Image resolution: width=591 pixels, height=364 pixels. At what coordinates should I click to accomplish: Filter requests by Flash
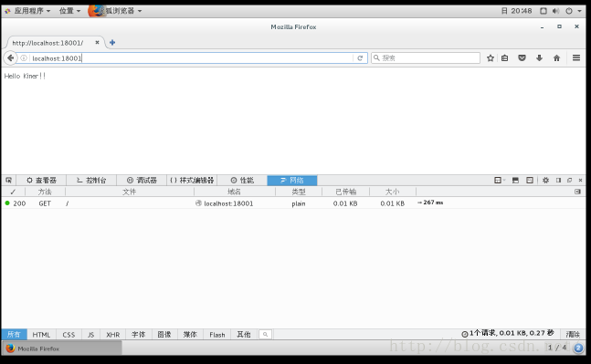[217, 334]
